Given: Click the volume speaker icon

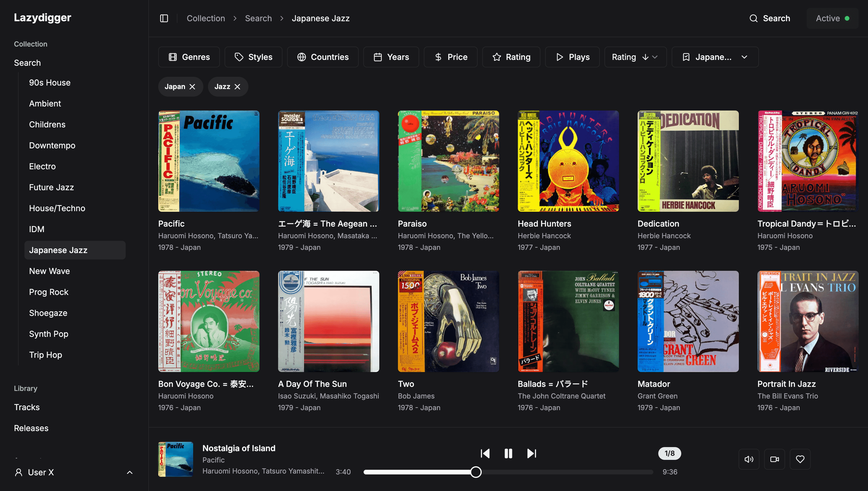Looking at the screenshot, I should 749,459.
